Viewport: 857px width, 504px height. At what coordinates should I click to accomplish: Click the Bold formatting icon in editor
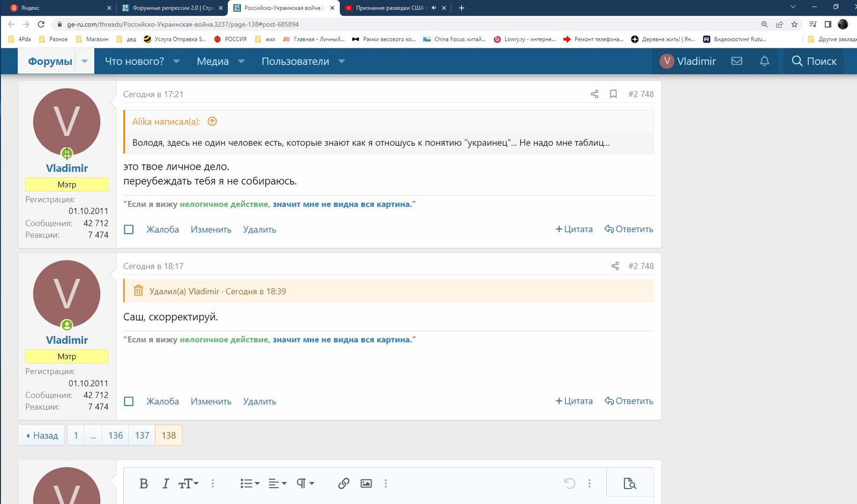tap(144, 484)
